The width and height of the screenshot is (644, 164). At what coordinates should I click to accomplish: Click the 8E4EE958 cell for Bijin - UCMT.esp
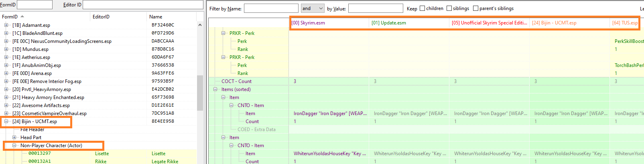(163, 121)
